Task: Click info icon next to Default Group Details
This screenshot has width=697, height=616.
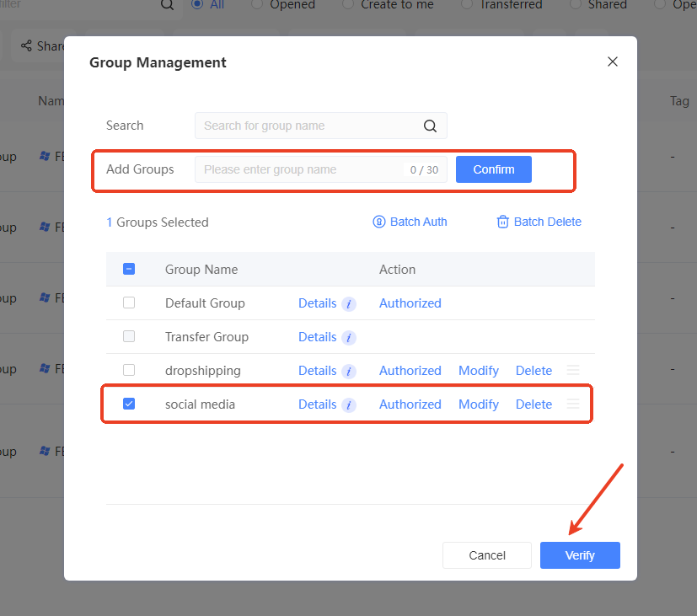Action: pyautogui.click(x=349, y=304)
